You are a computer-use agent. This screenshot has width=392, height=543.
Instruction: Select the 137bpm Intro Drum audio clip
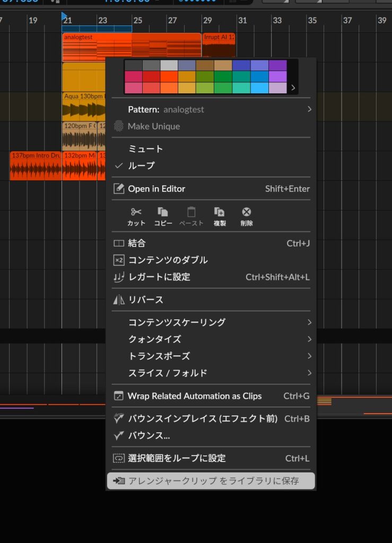pyautogui.click(x=36, y=166)
